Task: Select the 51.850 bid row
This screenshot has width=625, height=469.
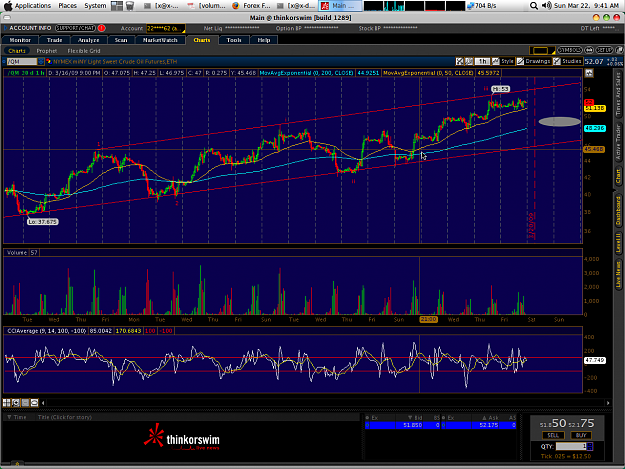Action: tap(402, 425)
